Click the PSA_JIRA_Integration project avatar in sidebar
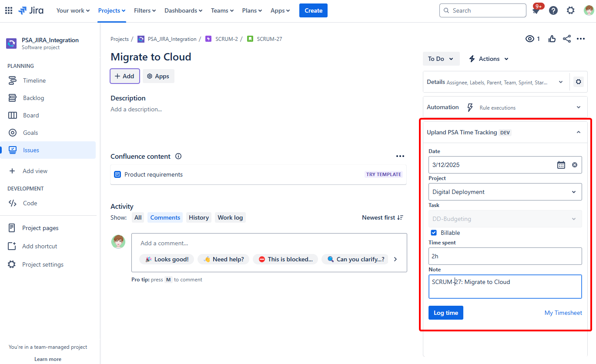Screen dimensions: 596x364 click(x=11, y=43)
